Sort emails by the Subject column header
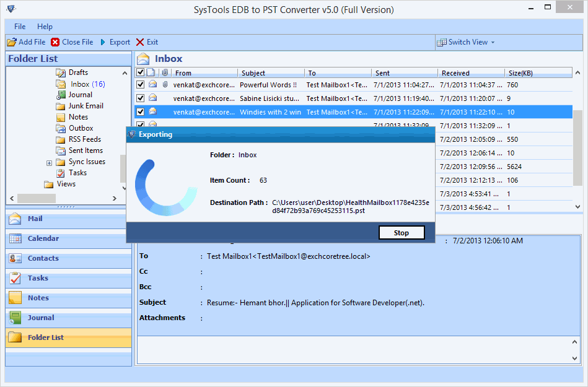 (x=271, y=72)
